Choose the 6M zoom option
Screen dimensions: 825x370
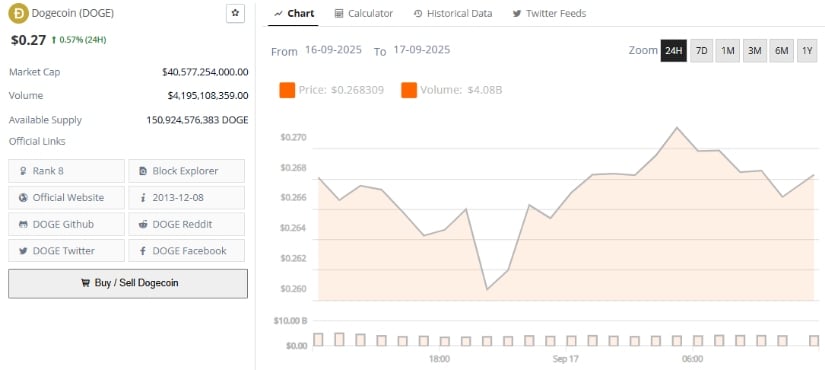tap(781, 51)
